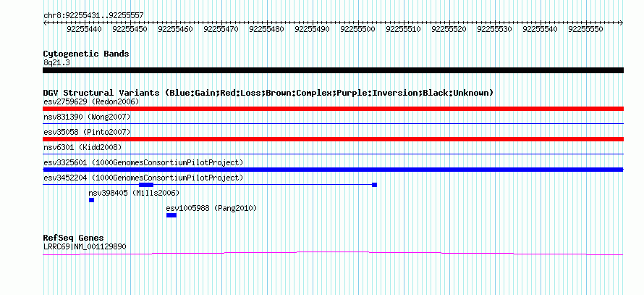Click the Cytogenetic Bands track title
The height and width of the screenshot is (295, 644).
tap(86, 54)
